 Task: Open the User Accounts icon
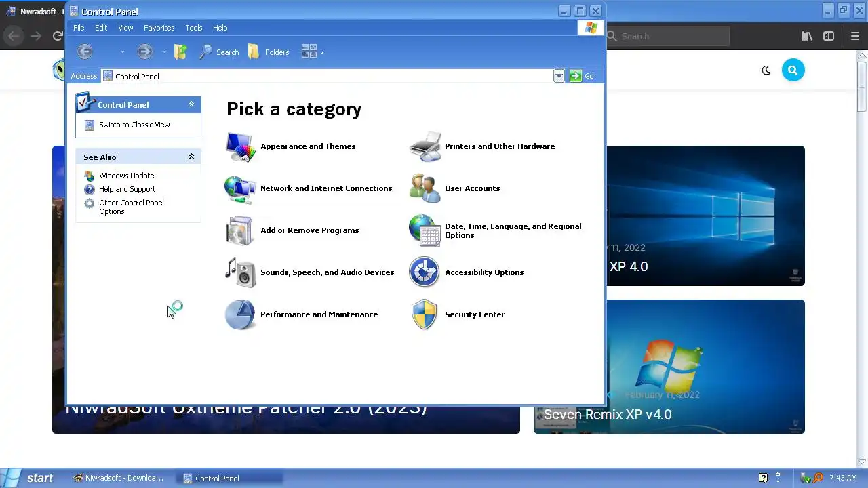click(x=425, y=189)
